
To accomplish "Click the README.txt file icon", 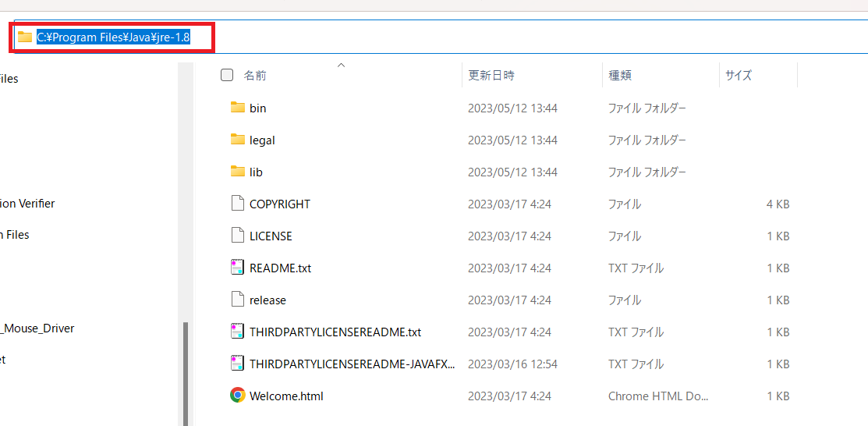I will click(238, 268).
